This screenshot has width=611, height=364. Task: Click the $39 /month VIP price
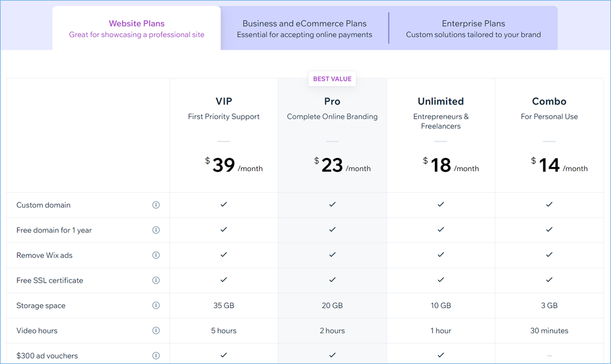[234, 165]
